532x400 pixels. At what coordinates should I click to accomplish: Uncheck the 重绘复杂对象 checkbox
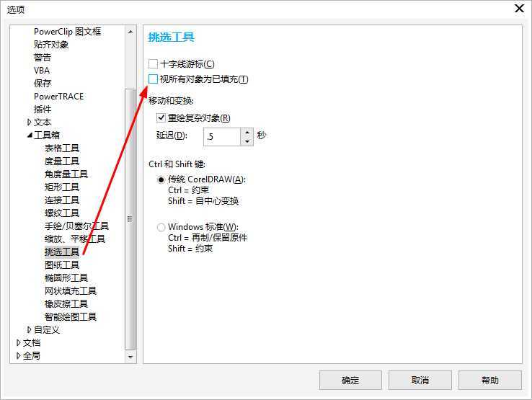coord(161,118)
